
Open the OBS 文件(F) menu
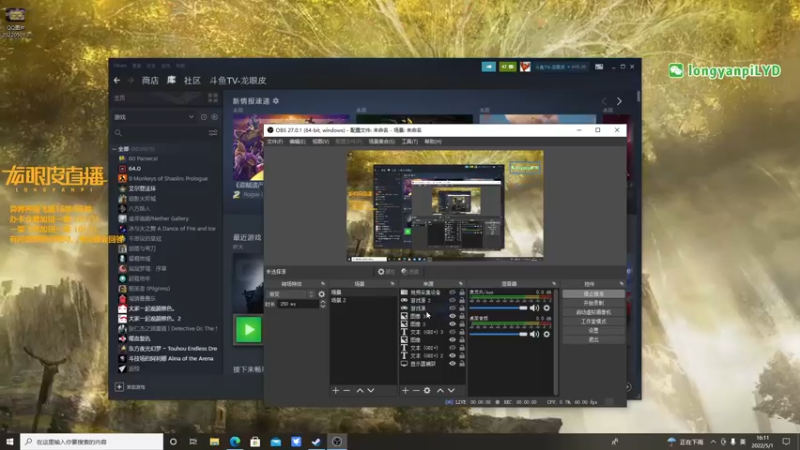tap(274, 141)
